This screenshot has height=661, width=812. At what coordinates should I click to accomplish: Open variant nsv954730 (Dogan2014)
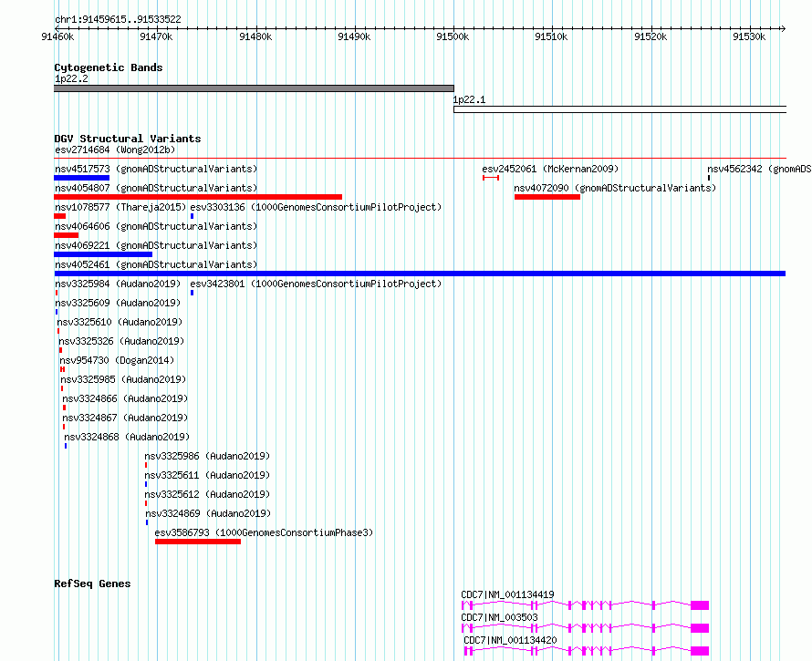click(117, 360)
